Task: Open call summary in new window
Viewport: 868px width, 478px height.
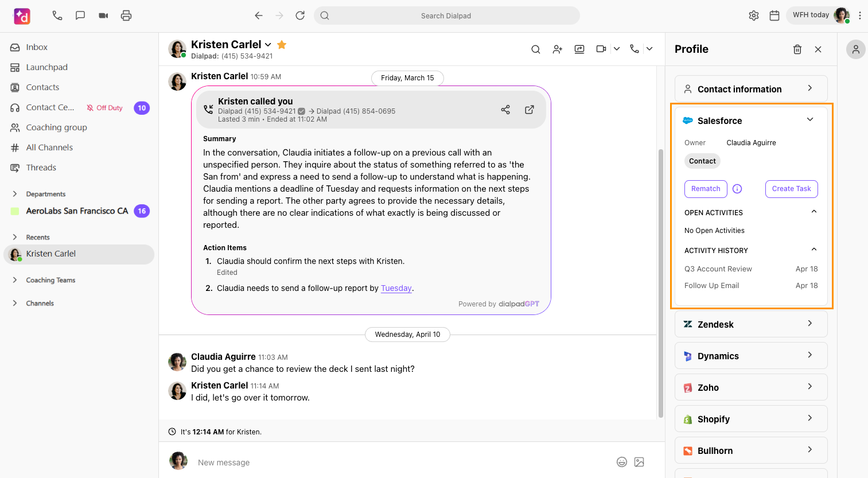Action: pyautogui.click(x=530, y=110)
